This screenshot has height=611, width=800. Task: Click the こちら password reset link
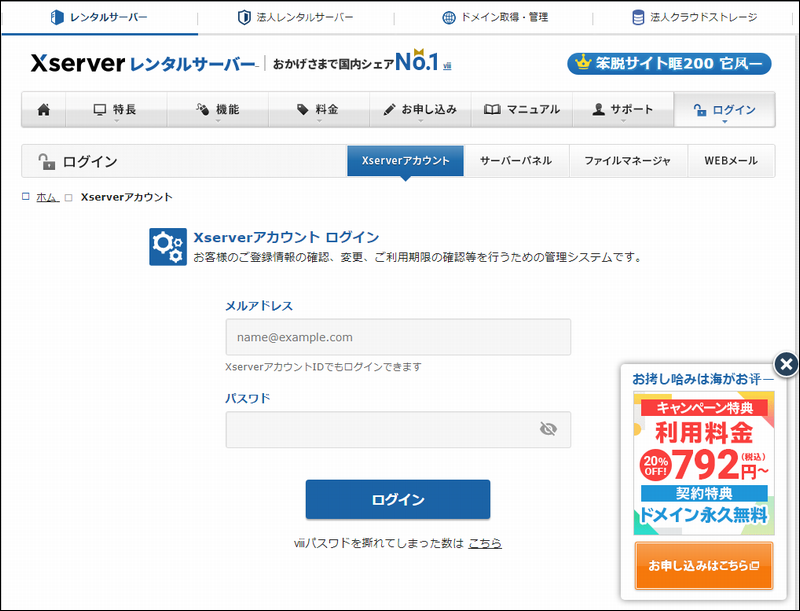click(485, 543)
